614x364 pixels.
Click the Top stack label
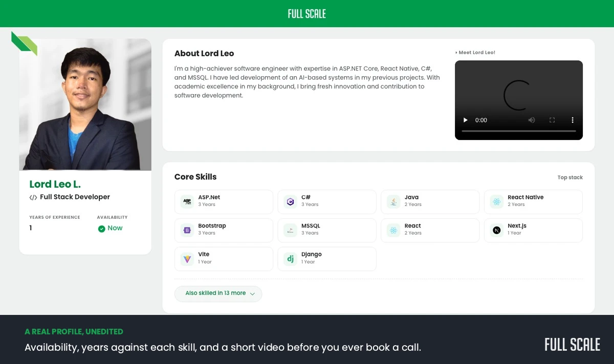coord(570,177)
